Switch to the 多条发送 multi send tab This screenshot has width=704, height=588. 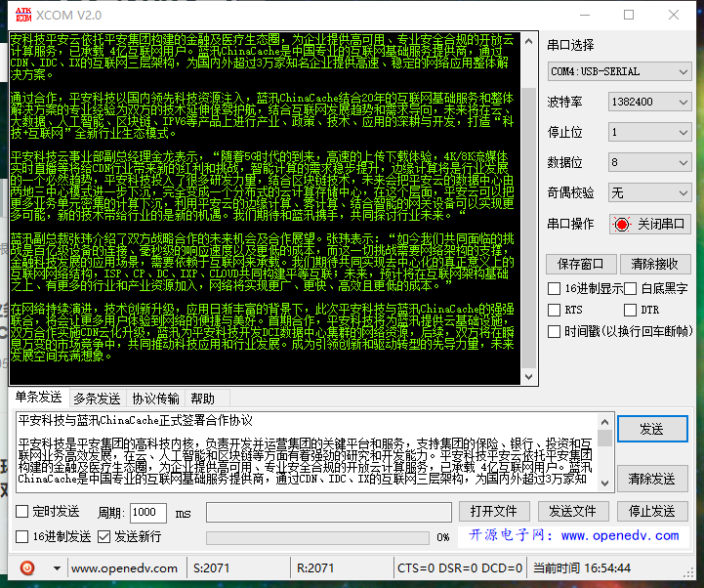pyautogui.click(x=97, y=399)
